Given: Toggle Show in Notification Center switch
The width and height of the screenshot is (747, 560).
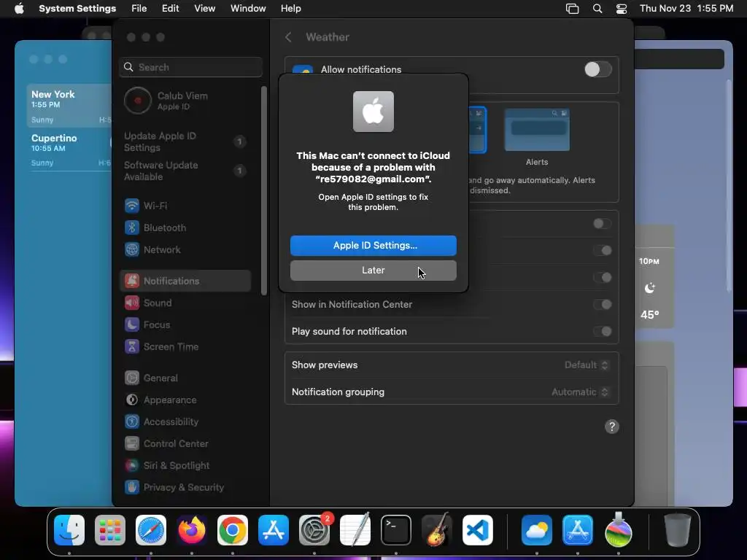Looking at the screenshot, I should click(x=603, y=304).
